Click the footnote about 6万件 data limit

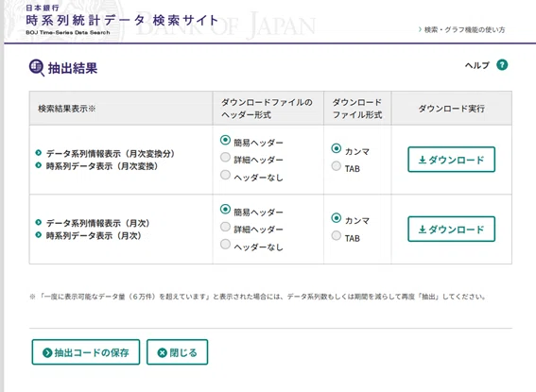coord(257,297)
